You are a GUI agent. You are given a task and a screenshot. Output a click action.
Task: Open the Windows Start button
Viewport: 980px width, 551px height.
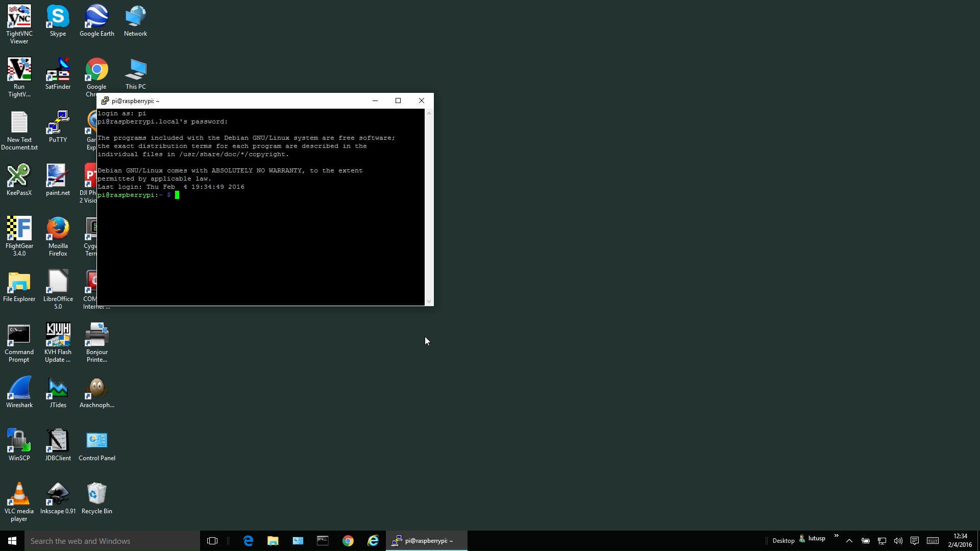click(x=12, y=541)
